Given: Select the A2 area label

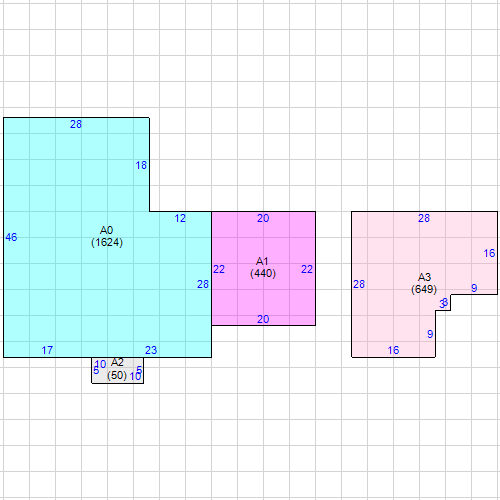Looking at the screenshot, I should (117, 362).
